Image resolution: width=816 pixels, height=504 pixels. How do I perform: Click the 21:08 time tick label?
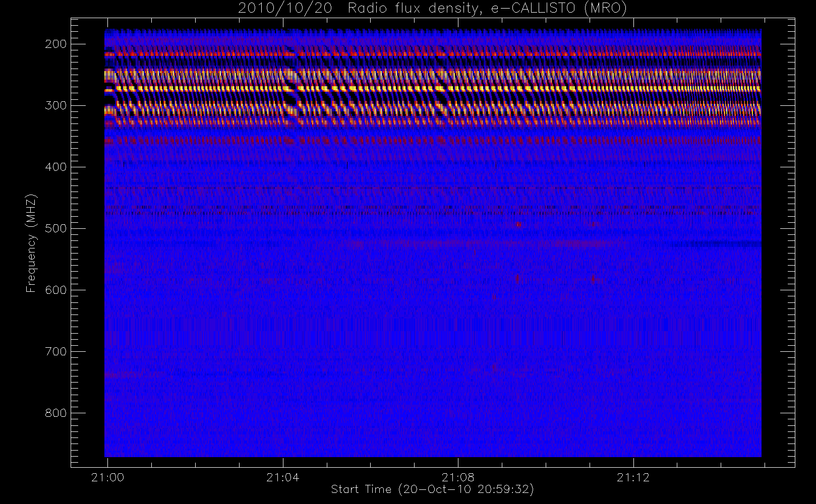point(458,477)
